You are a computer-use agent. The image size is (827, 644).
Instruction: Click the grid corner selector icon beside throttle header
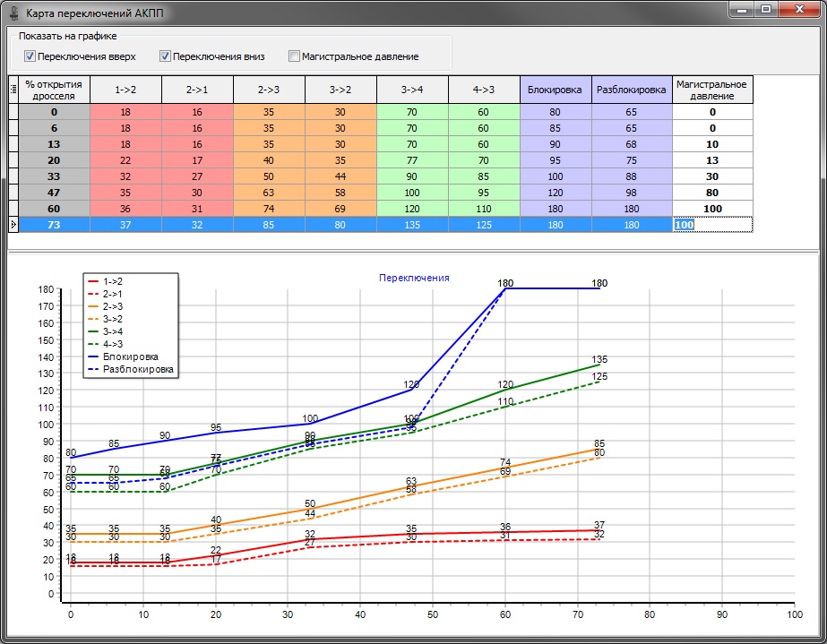[13, 90]
